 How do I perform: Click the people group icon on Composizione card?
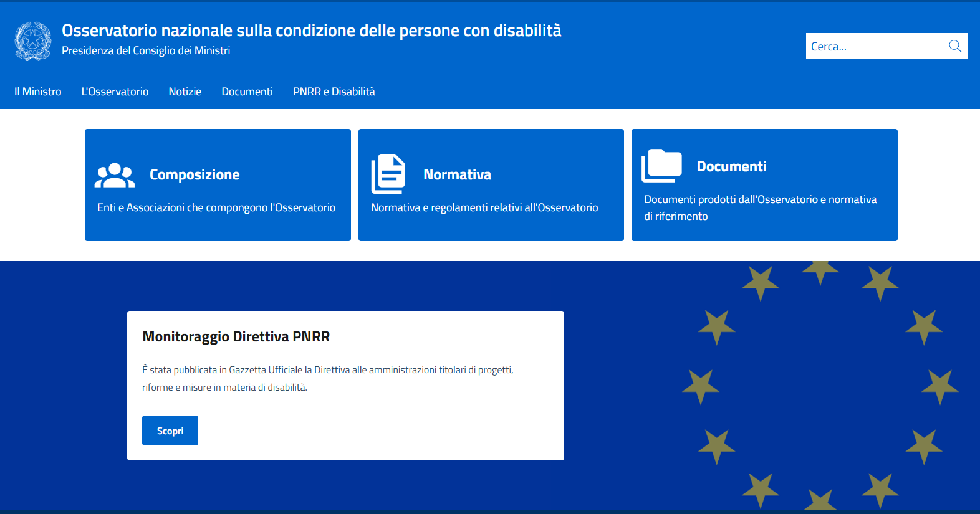115,175
